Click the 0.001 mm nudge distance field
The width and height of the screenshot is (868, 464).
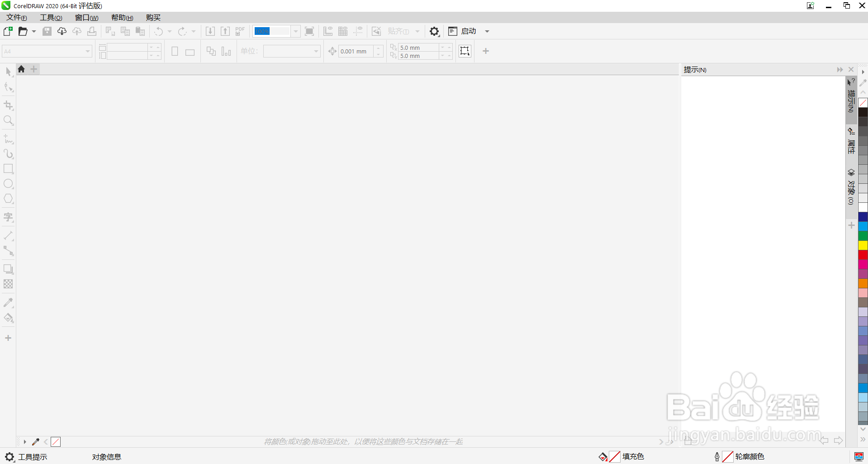click(x=356, y=51)
